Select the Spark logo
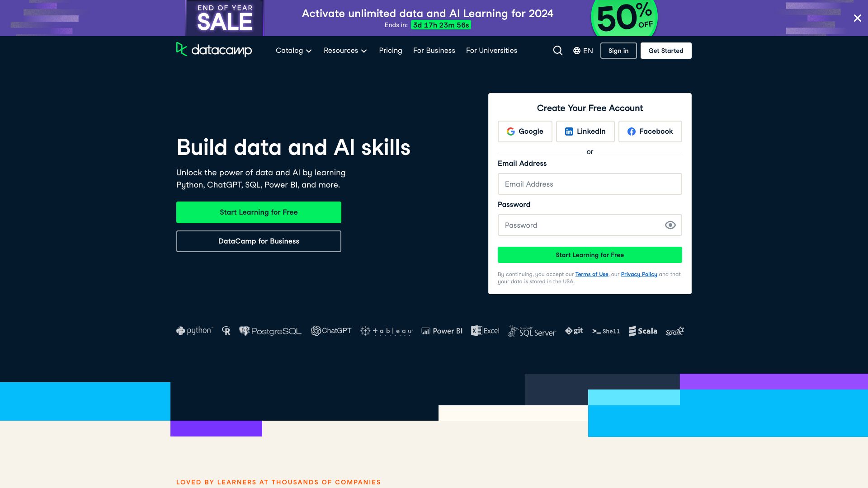The height and width of the screenshot is (488, 868). point(674,331)
